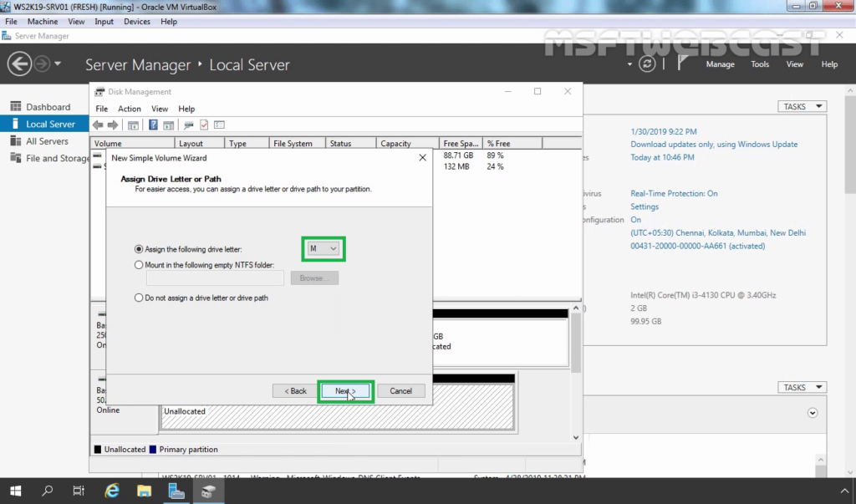Screen dimensions: 856x504
Task: Switch to Server Manager taskbar icon
Action: [x=176, y=491]
